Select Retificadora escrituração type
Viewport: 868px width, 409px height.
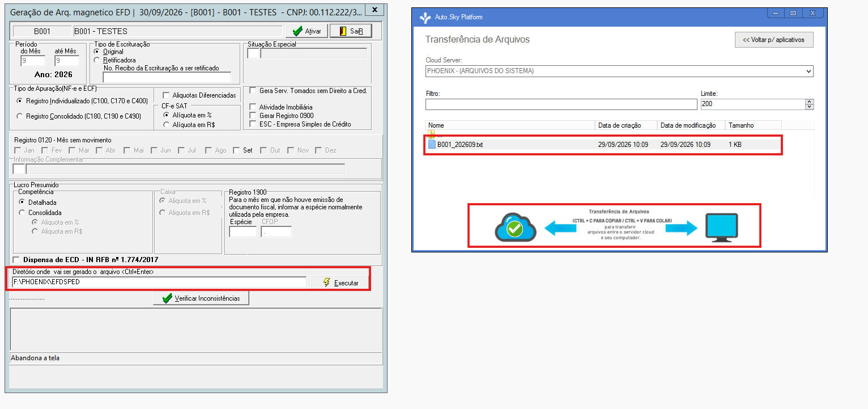97,60
